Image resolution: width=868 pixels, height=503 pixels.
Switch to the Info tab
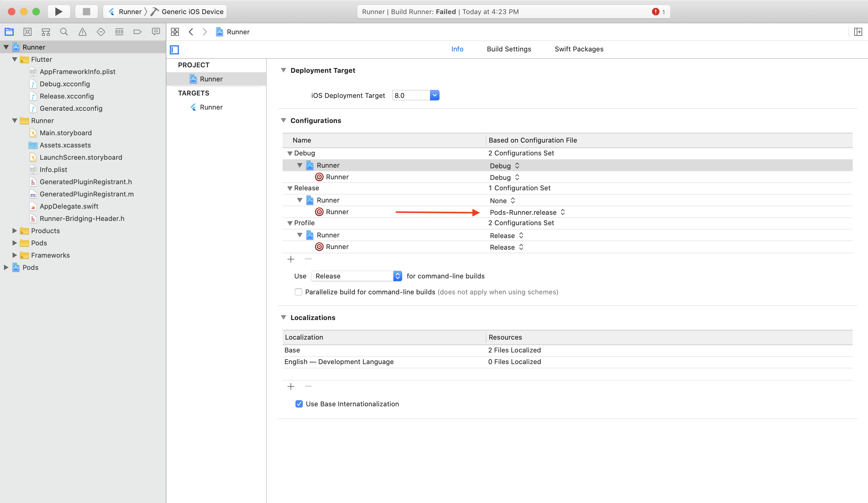tap(457, 49)
